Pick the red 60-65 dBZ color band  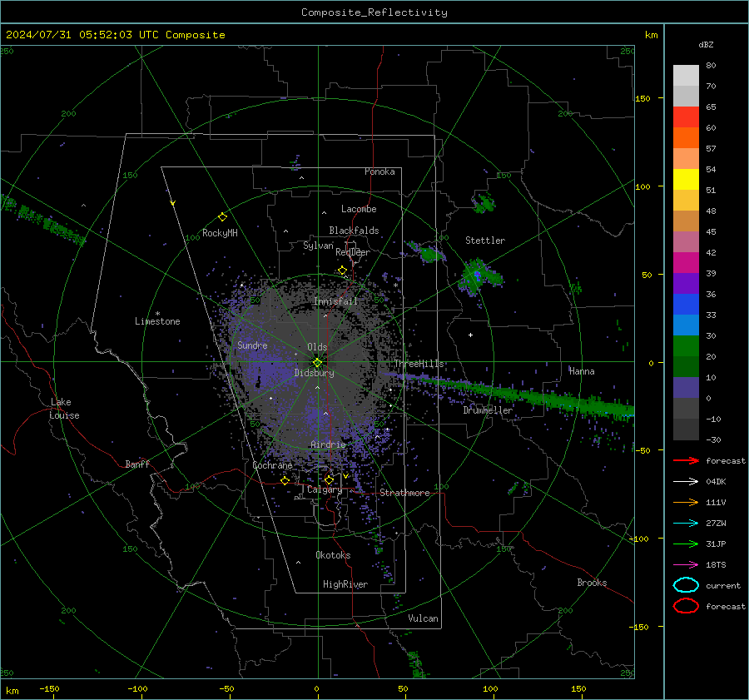(686, 117)
